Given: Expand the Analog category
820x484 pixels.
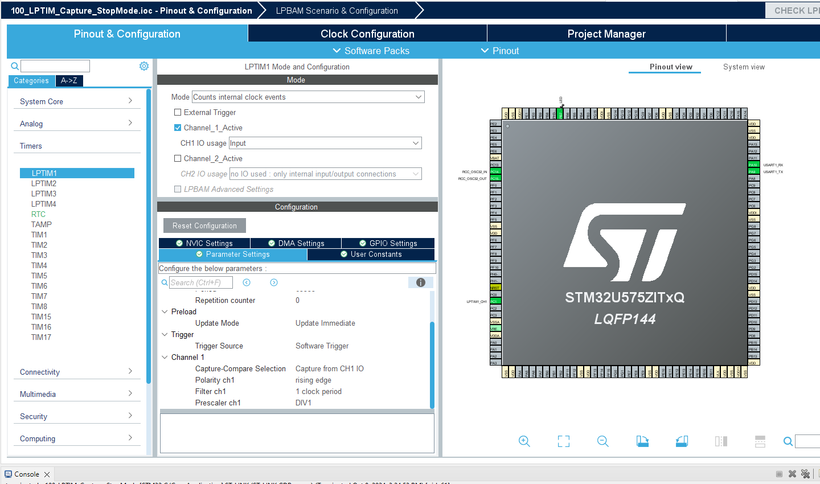Looking at the screenshot, I should (76, 123).
